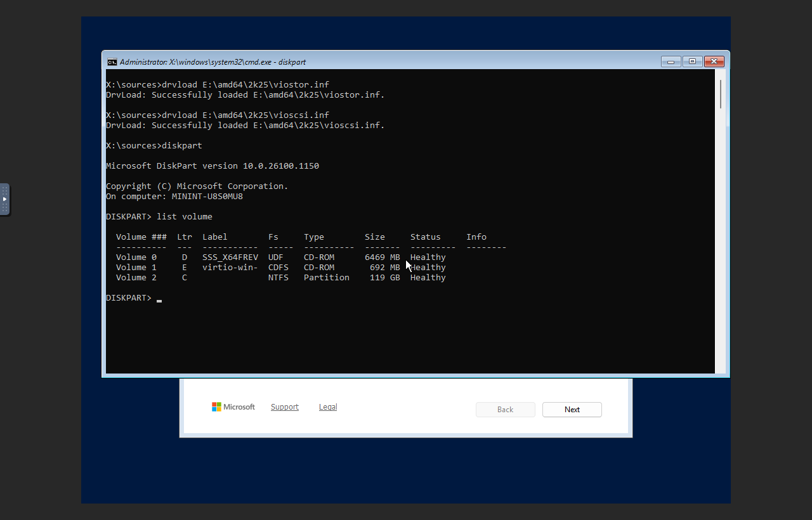The image size is (812, 520).
Task: Click the 'X:\sources>diskpart' command line
Action: (x=154, y=146)
